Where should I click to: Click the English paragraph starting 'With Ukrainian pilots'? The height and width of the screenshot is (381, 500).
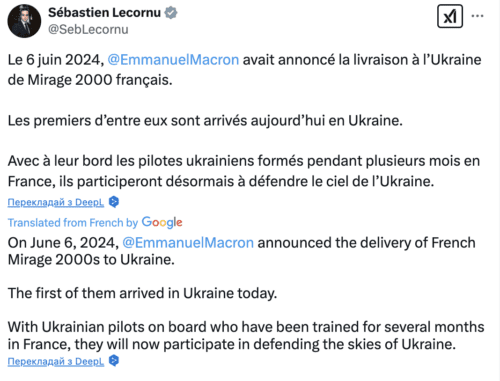tap(246, 335)
